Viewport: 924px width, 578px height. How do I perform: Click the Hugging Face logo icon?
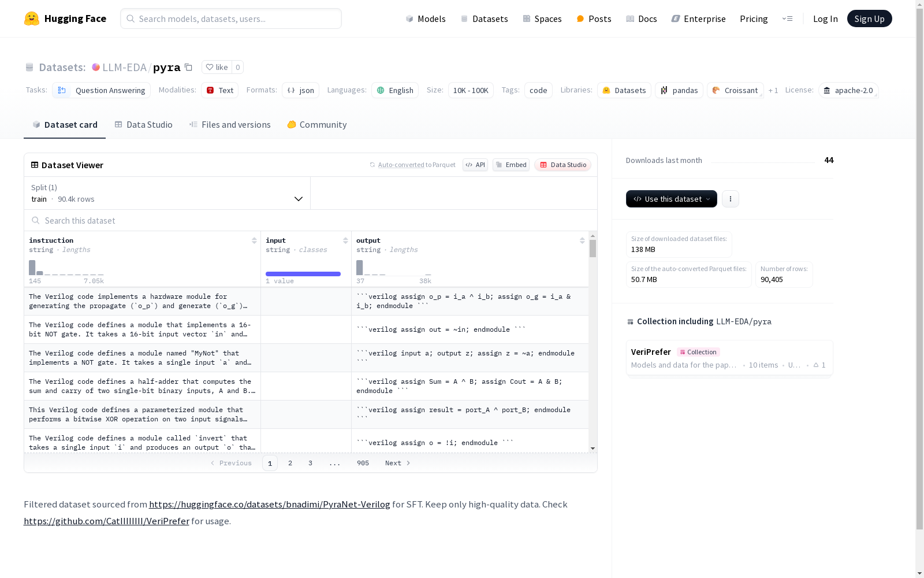(x=32, y=18)
